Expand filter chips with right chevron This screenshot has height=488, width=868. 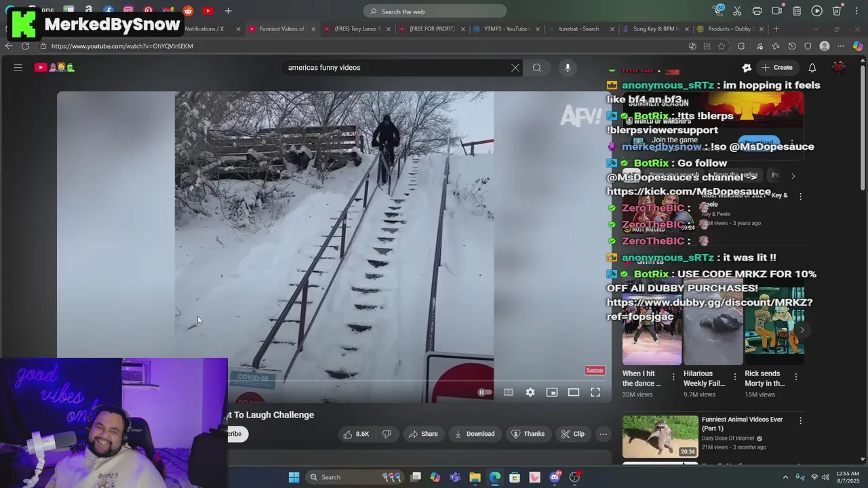pos(793,176)
